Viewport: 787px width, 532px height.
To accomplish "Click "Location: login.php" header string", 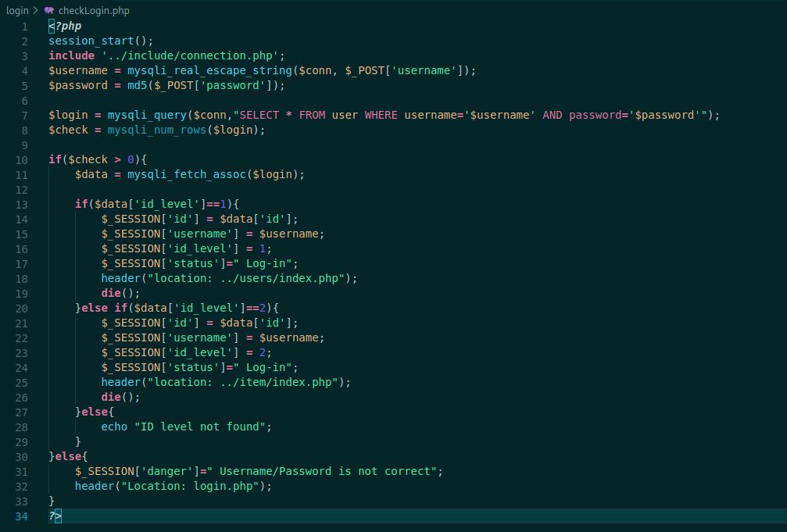I will tap(190, 487).
